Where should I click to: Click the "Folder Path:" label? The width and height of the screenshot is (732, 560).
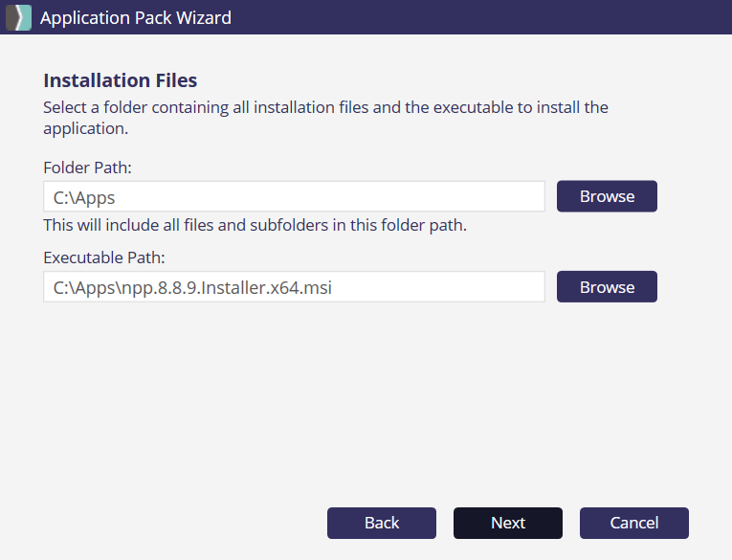pos(87,168)
